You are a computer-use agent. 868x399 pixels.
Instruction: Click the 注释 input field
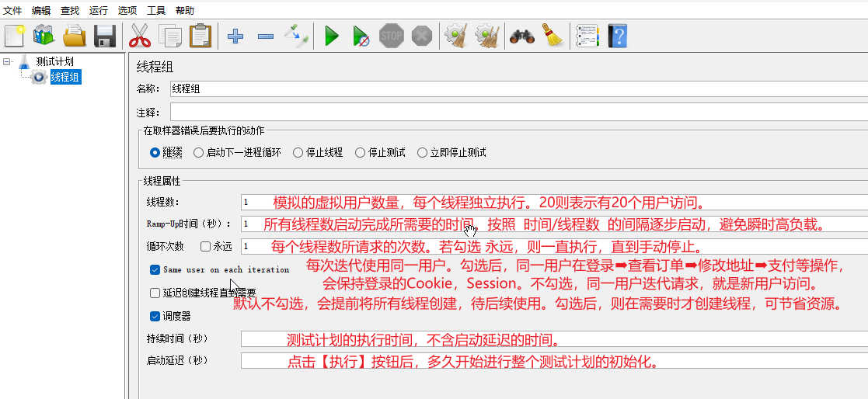pyautogui.click(x=518, y=113)
